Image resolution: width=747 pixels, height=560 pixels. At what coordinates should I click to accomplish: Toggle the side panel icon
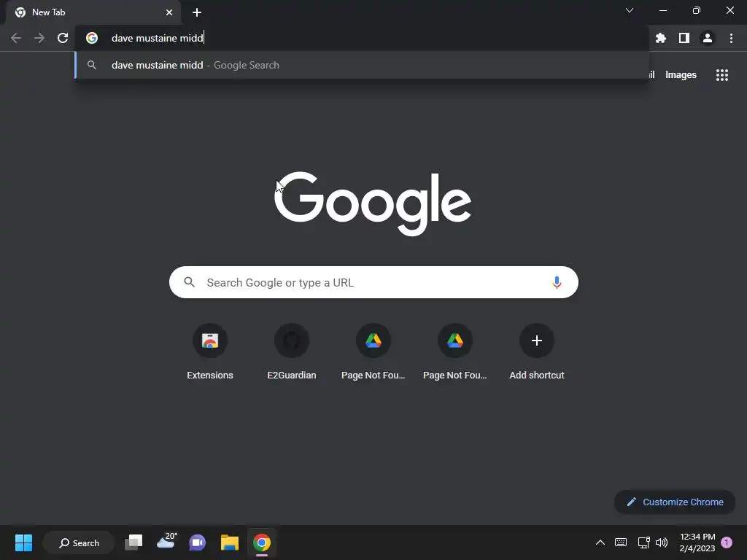[x=684, y=38]
